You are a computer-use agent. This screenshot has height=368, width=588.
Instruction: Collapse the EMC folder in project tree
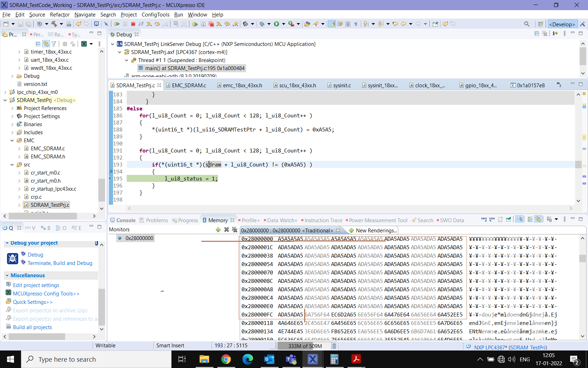coord(12,141)
